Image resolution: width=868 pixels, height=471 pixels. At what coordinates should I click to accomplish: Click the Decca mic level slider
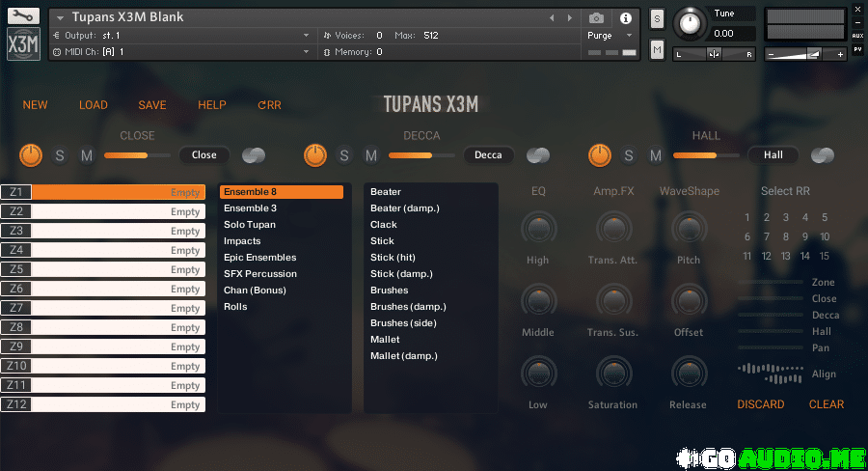[x=421, y=155]
